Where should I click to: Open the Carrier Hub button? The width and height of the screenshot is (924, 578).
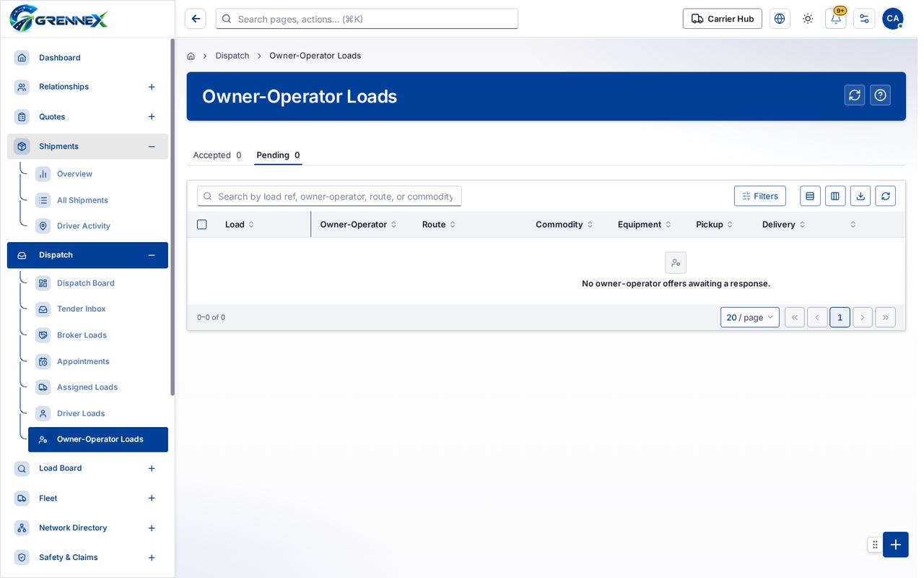coord(723,19)
